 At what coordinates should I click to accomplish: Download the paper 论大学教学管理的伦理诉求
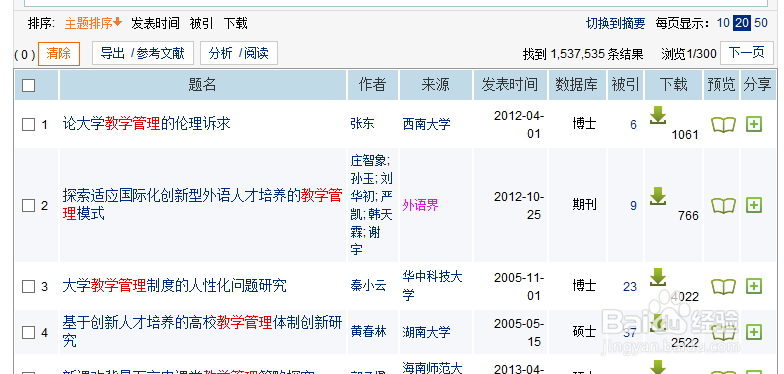pos(658,116)
